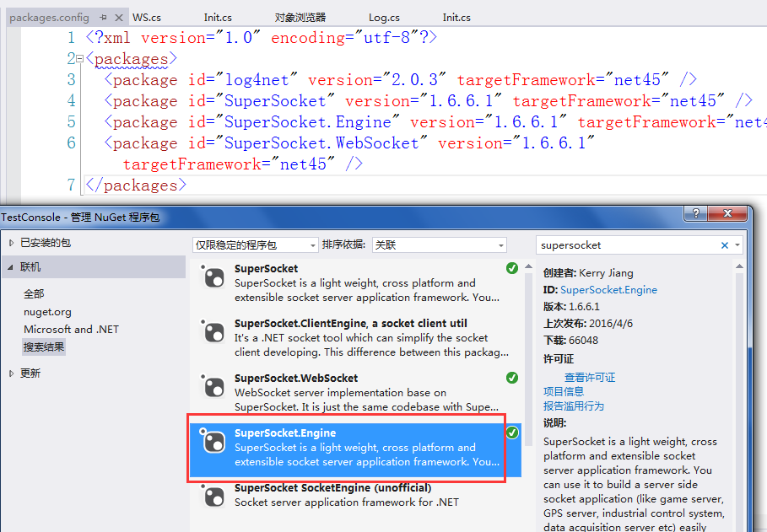Click the 上次发布: 2016/4/6 text

coord(588,323)
